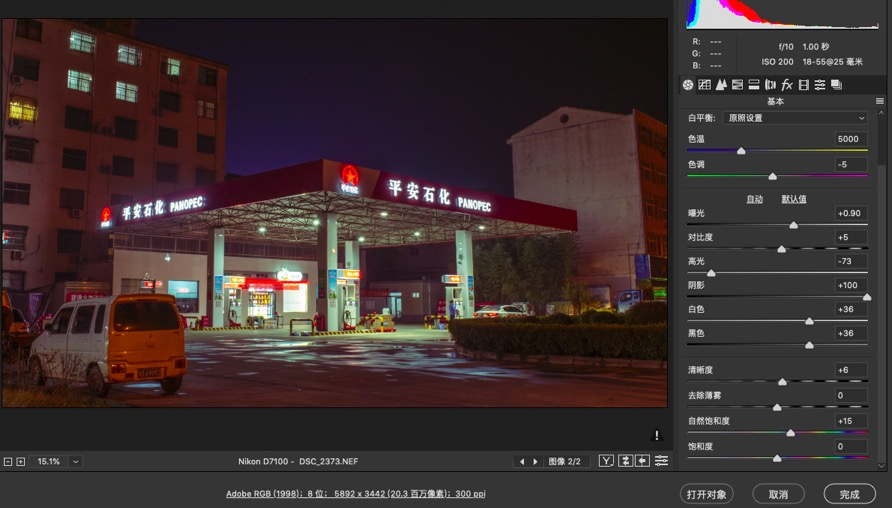Image resolution: width=892 pixels, height=508 pixels.
Task: Click the Nikon D7100 - DSC_2373.NEF filename
Action: pos(298,461)
